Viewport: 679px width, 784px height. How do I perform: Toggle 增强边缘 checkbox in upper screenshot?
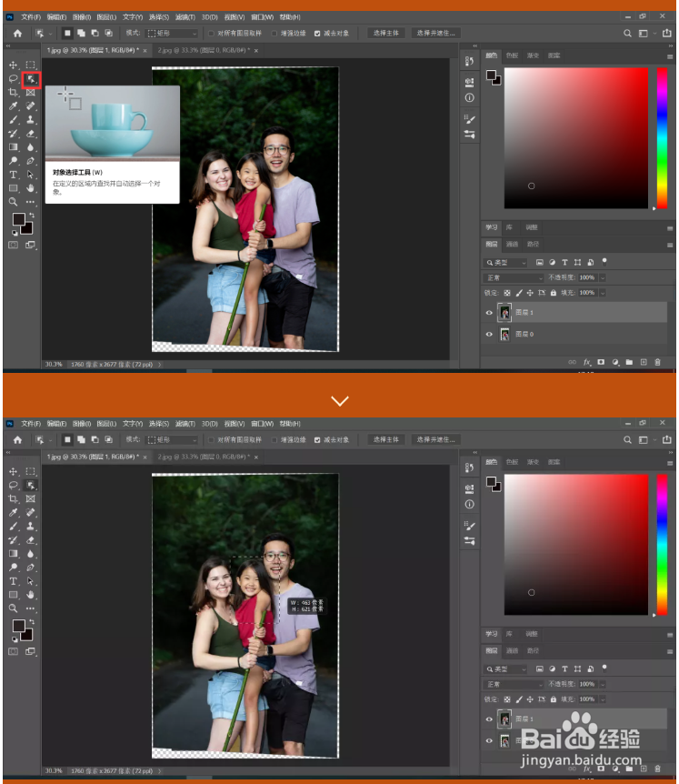tap(275, 34)
